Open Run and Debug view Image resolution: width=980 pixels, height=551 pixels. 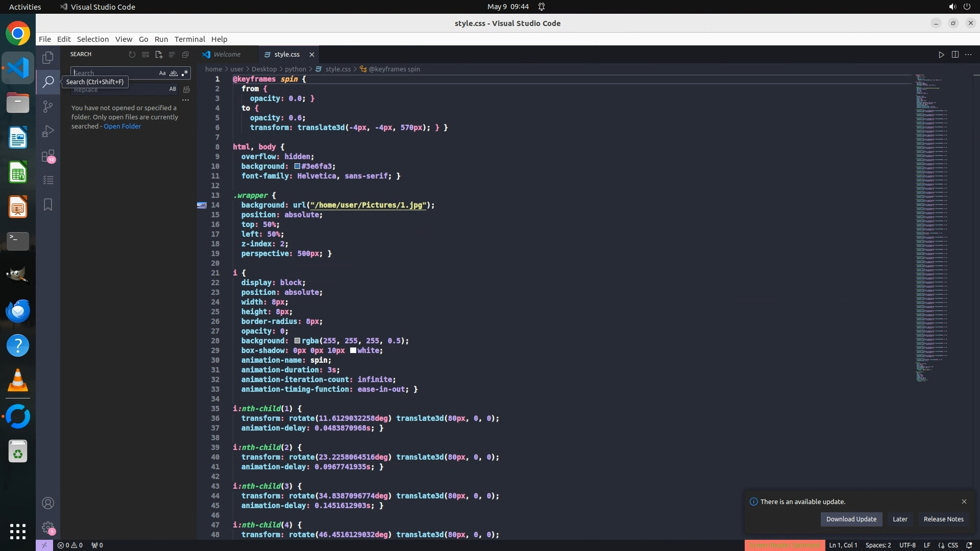coord(47,131)
